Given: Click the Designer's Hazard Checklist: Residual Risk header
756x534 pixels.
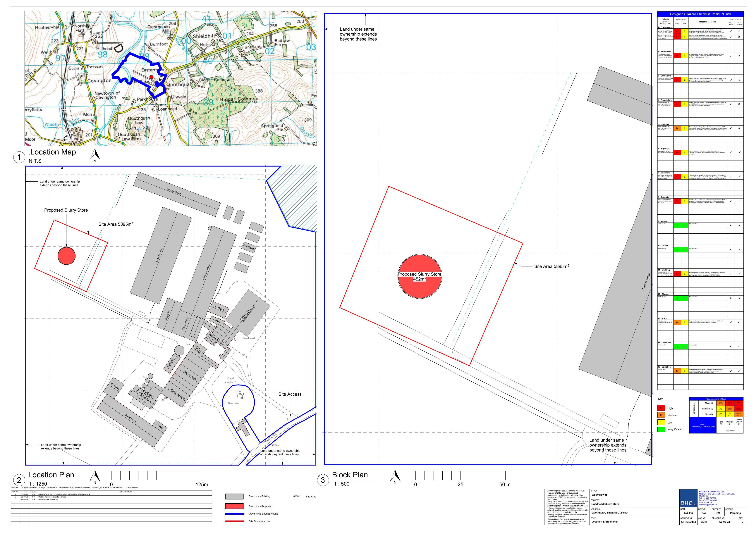Looking at the screenshot, I should click(700, 14).
